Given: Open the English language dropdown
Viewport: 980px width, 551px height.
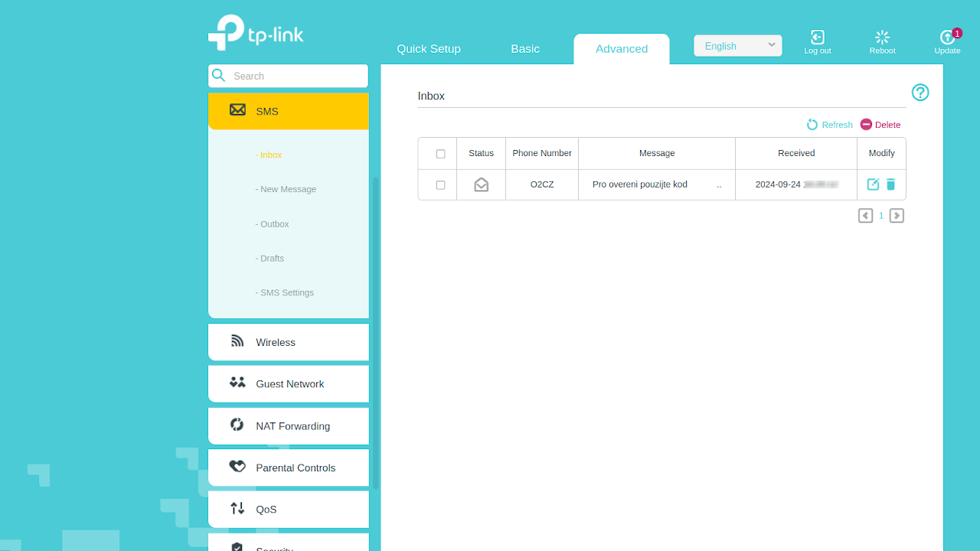Looking at the screenshot, I should click(737, 46).
